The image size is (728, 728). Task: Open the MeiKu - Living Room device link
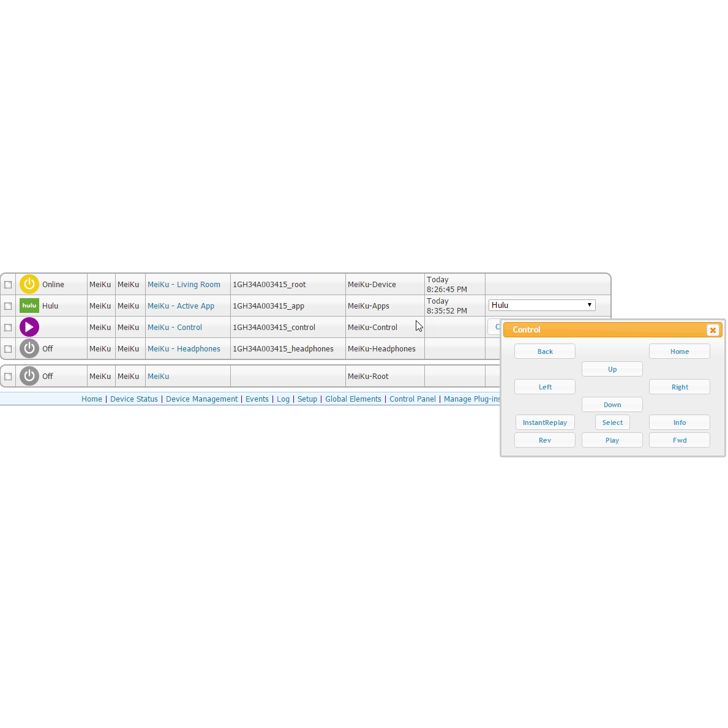click(184, 284)
